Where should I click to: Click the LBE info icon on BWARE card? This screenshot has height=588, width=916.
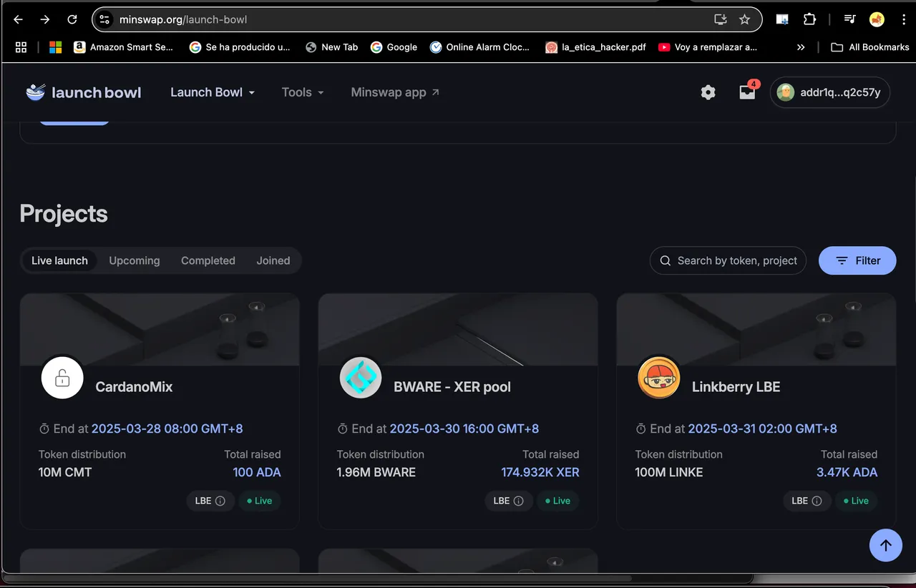coord(519,501)
